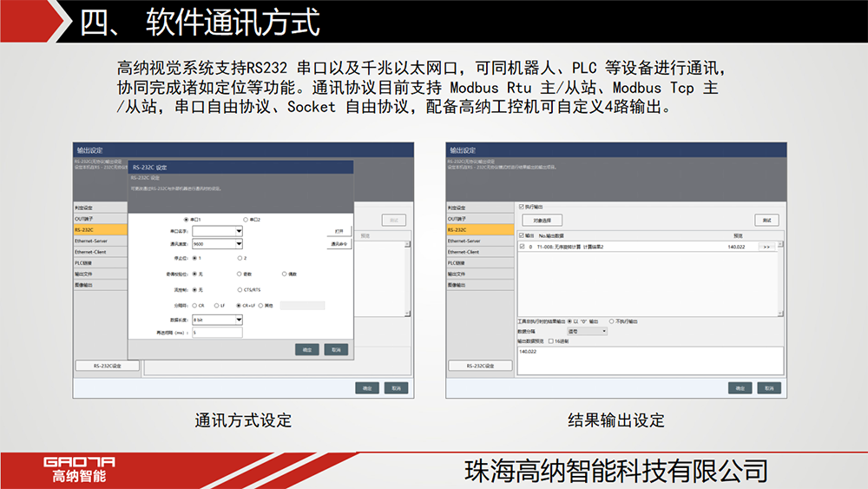The height and width of the screenshot is (489, 868).
Task: Click the 再送间隔 input field
Action: pos(217,332)
